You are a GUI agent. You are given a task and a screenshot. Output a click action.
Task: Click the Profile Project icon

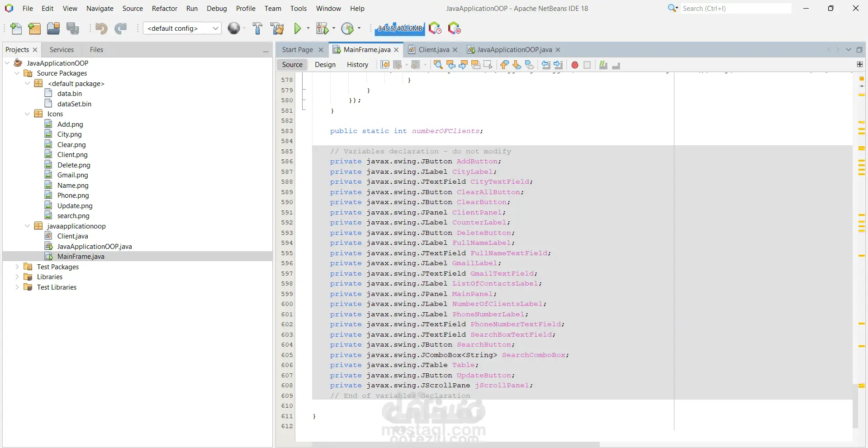click(347, 29)
